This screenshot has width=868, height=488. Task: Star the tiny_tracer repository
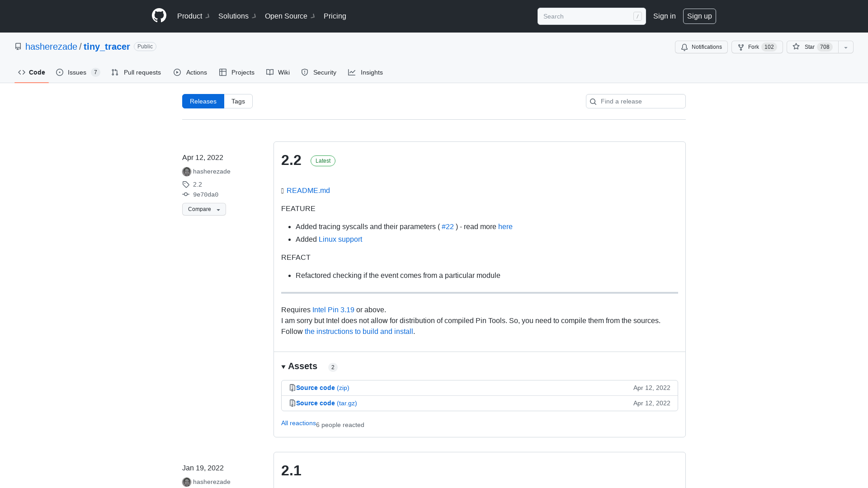pos(812,47)
